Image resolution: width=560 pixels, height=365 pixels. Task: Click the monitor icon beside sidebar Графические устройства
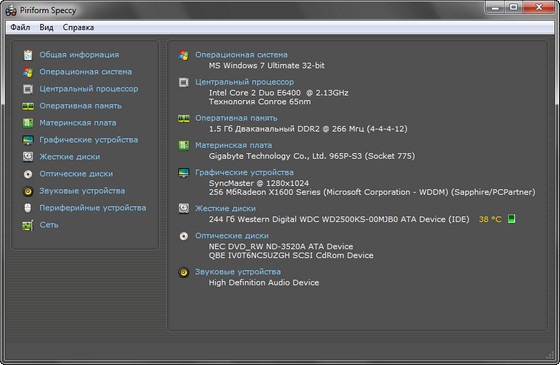coord(28,140)
